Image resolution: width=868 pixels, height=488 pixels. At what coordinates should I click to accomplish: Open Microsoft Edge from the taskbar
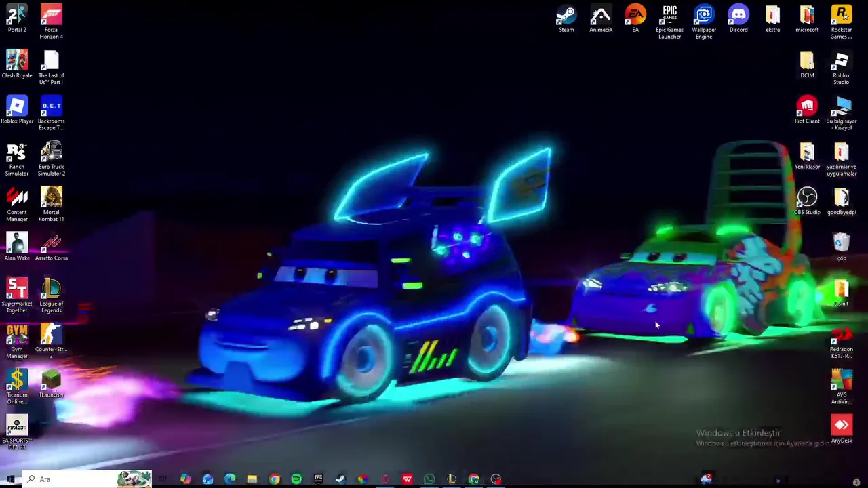click(230, 479)
